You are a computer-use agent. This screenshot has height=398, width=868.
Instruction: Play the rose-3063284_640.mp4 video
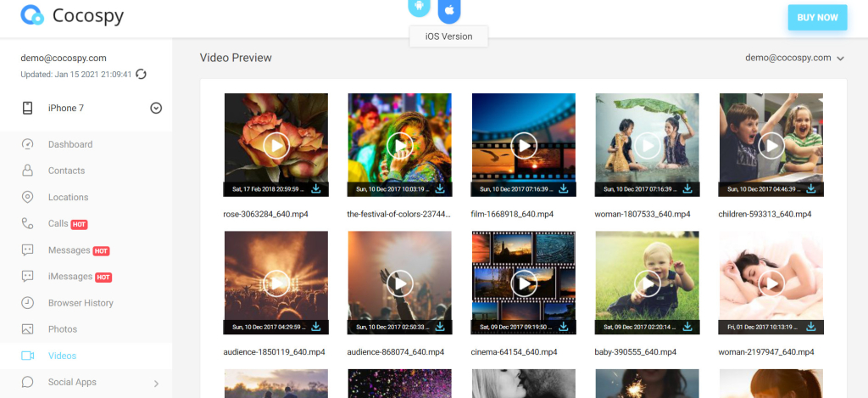[276, 146]
